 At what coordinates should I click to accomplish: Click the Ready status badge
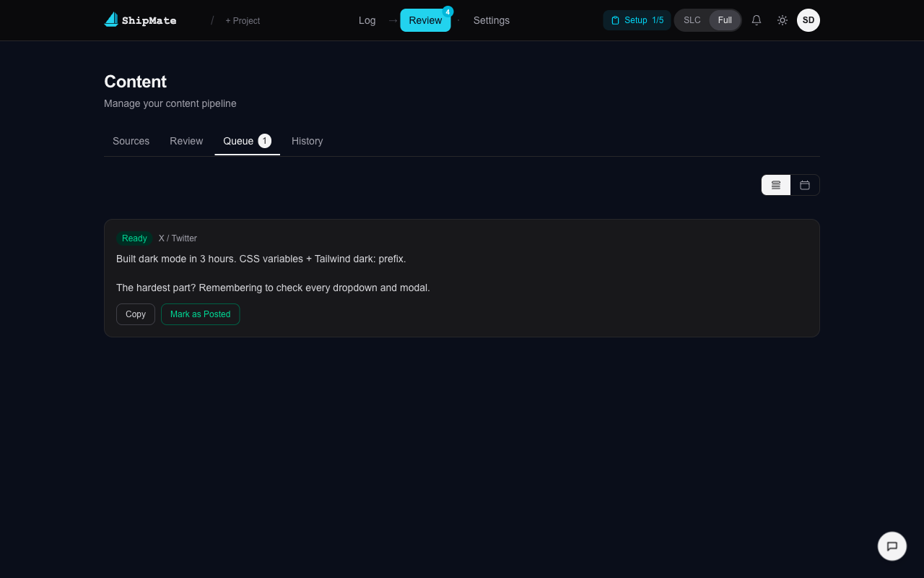134,238
